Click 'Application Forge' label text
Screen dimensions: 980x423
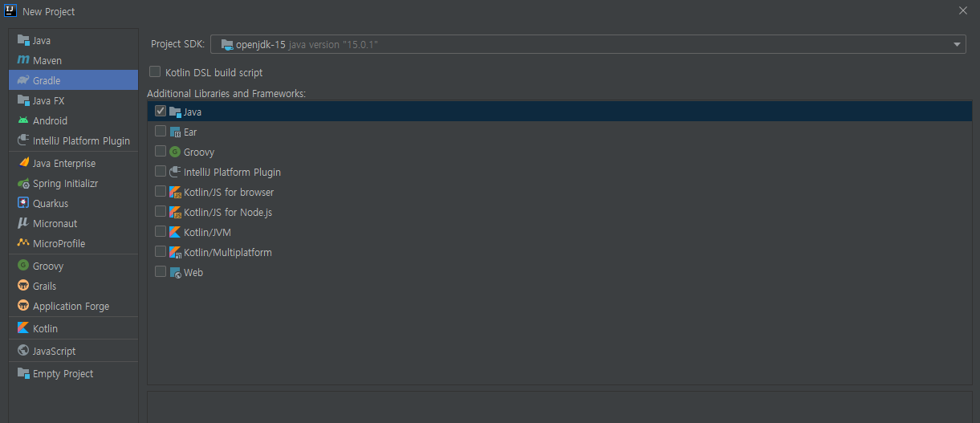(71, 307)
